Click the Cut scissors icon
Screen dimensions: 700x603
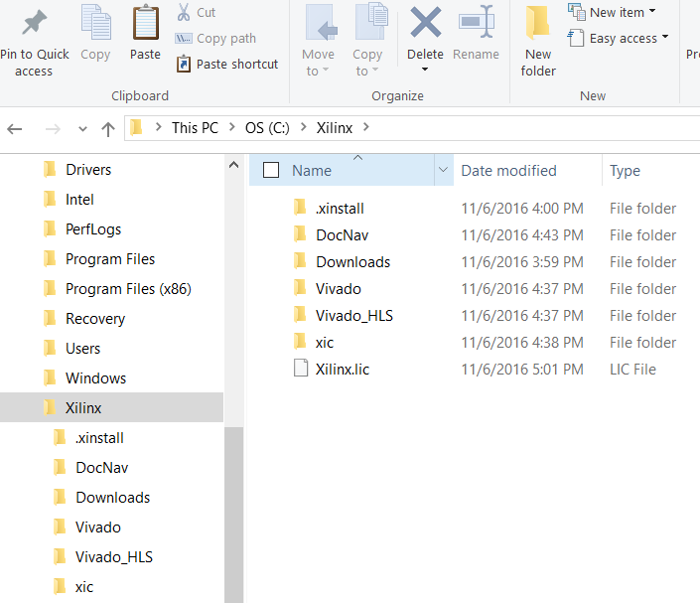click(x=184, y=12)
